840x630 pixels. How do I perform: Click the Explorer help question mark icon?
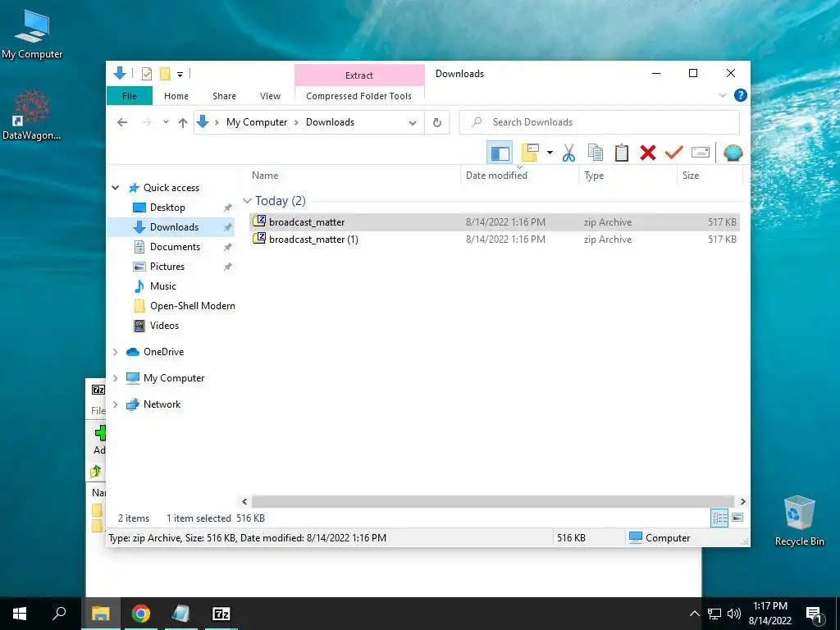741,95
